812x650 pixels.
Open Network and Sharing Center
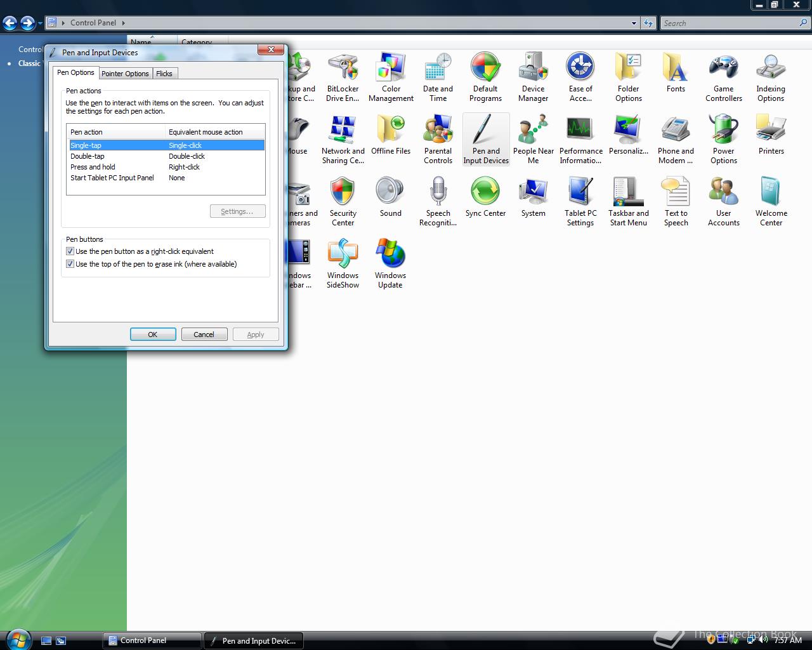pos(343,140)
